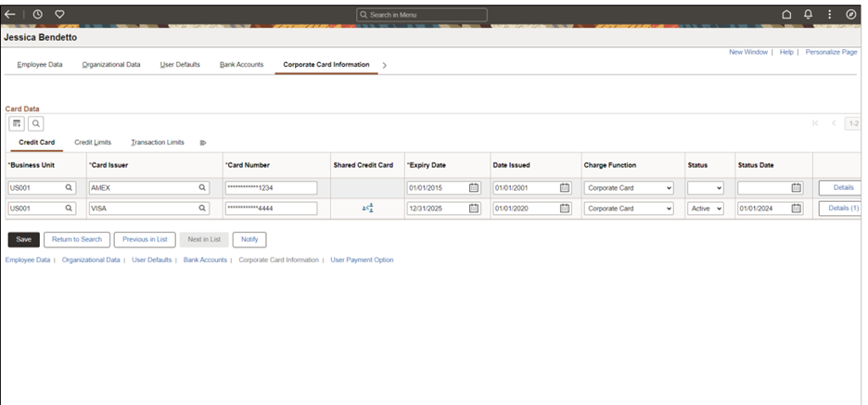868x405 pixels.
Task: Go to the Home icon
Action: click(786, 15)
